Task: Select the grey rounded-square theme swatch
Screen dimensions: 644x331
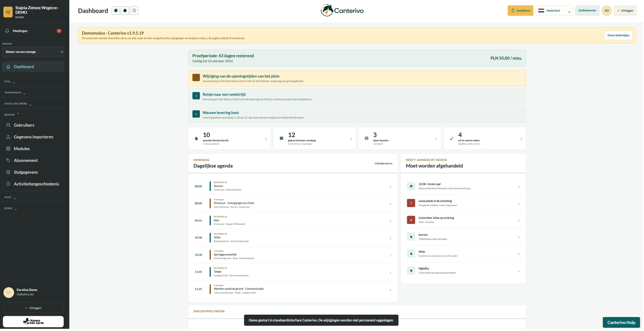Action: (134, 11)
